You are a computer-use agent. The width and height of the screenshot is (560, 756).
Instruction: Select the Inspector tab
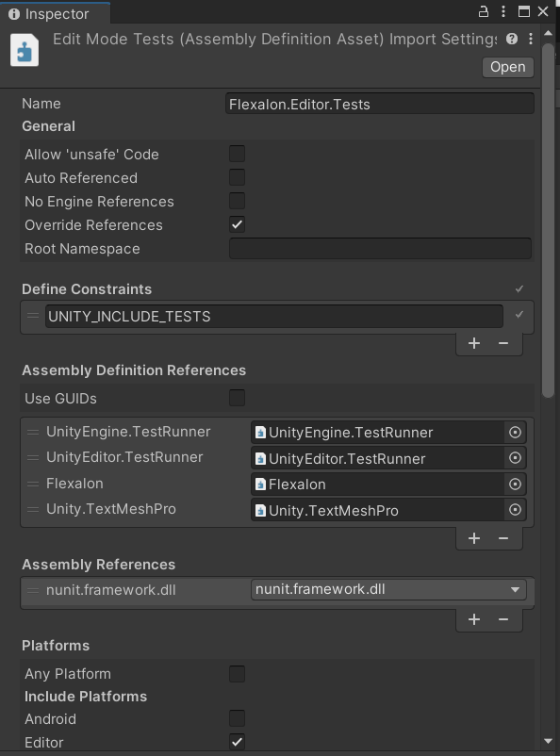pyautogui.click(x=55, y=11)
